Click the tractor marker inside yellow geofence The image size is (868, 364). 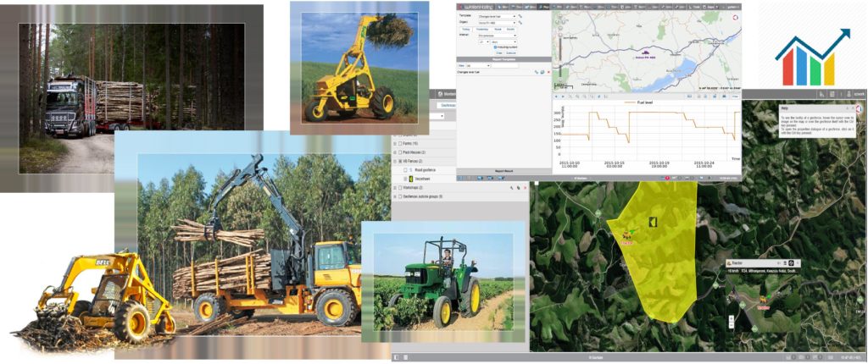point(627,235)
